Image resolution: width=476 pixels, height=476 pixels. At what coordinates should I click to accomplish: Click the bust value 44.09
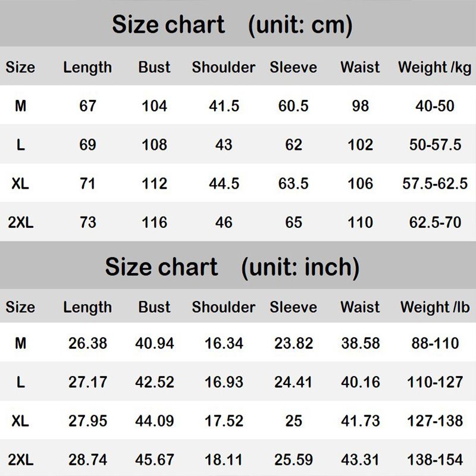coord(154,421)
